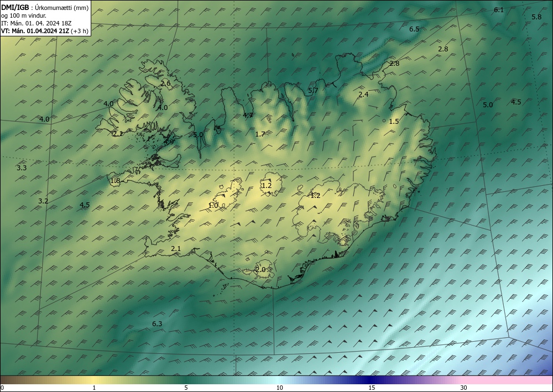Click the 1.8 value on Snæfellsnes tip
Viewport: 553px width, 392px height.
(116, 181)
